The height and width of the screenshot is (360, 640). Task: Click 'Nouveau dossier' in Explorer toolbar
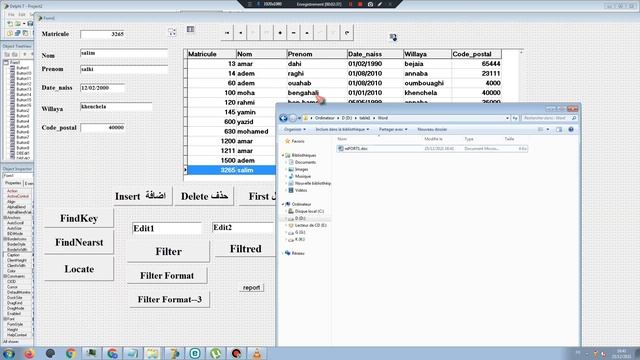[x=432, y=129]
